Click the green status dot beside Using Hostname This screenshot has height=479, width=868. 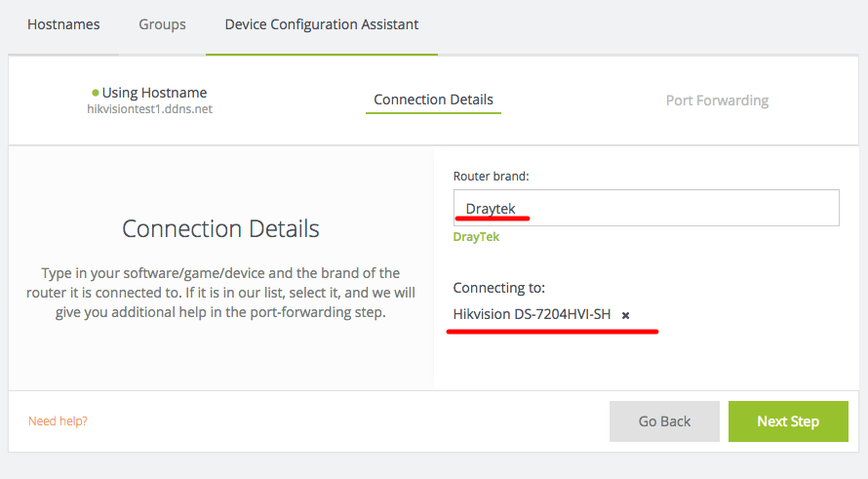click(96, 93)
